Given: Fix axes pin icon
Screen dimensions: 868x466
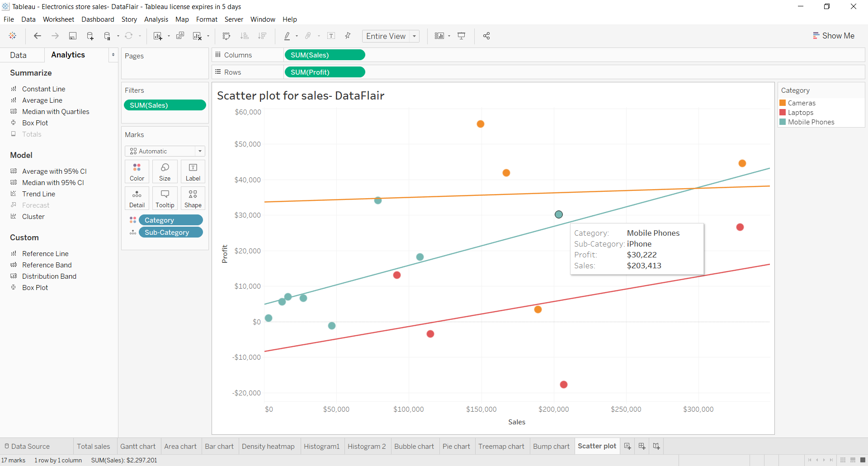Looking at the screenshot, I should pyautogui.click(x=348, y=36).
